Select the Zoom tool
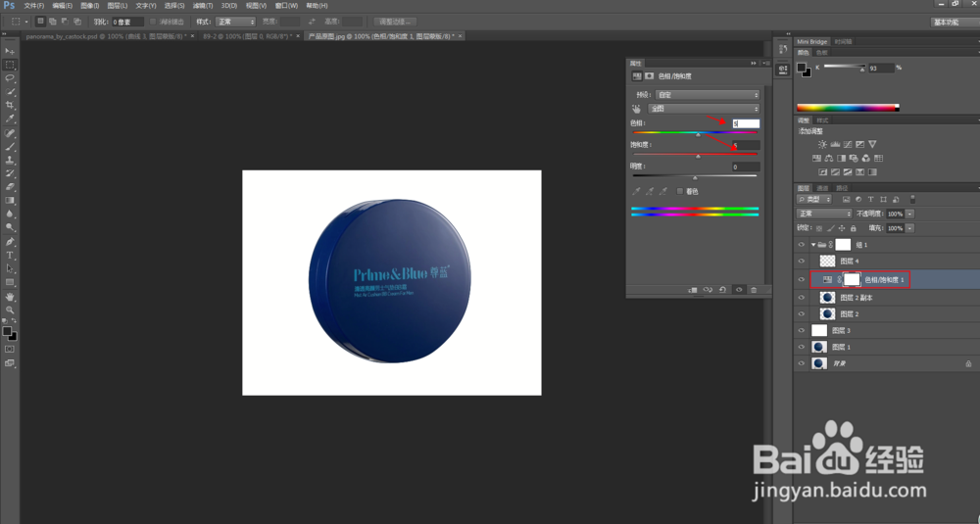This screenshot has width=980, height=524. coord(10,310)
